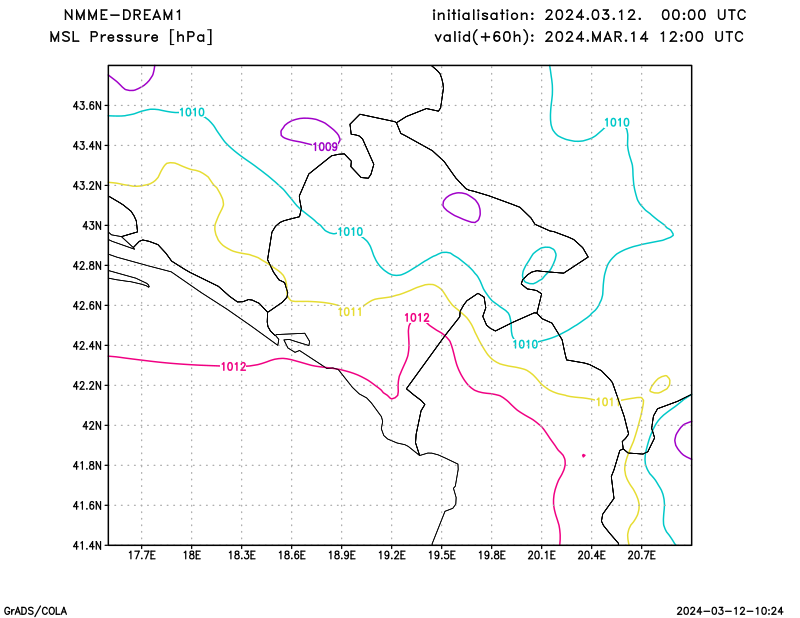Click the 43.4N latitude label

pyautogui.click(x=87, y=145)
